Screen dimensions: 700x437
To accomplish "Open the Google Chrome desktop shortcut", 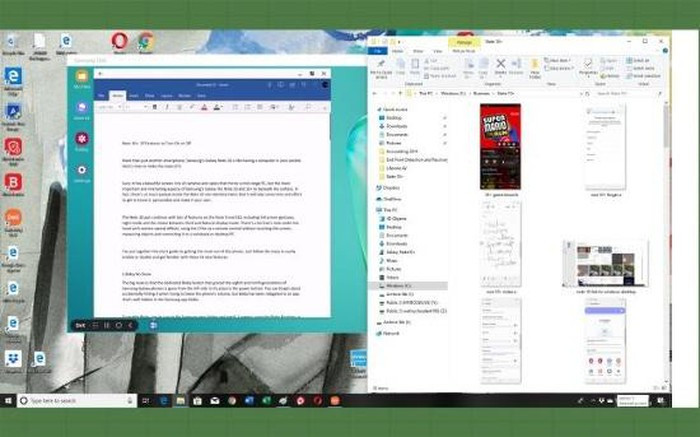I will coord(145,42).
